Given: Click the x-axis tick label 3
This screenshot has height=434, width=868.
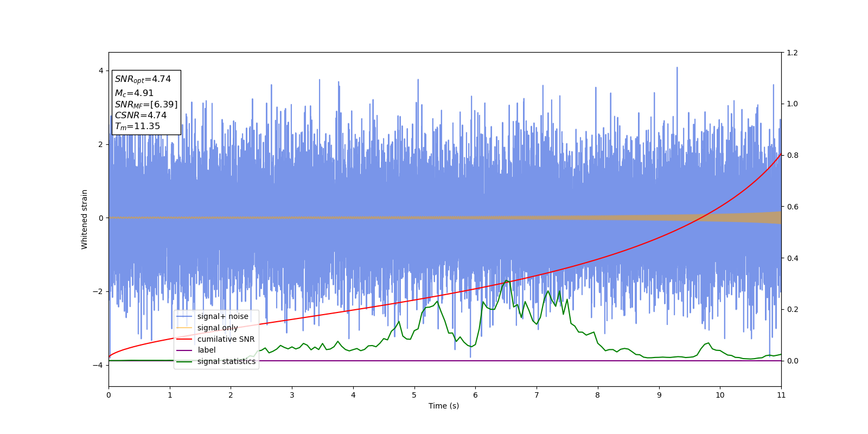Looking at the screenshot, I should click(x=292, y=395).
